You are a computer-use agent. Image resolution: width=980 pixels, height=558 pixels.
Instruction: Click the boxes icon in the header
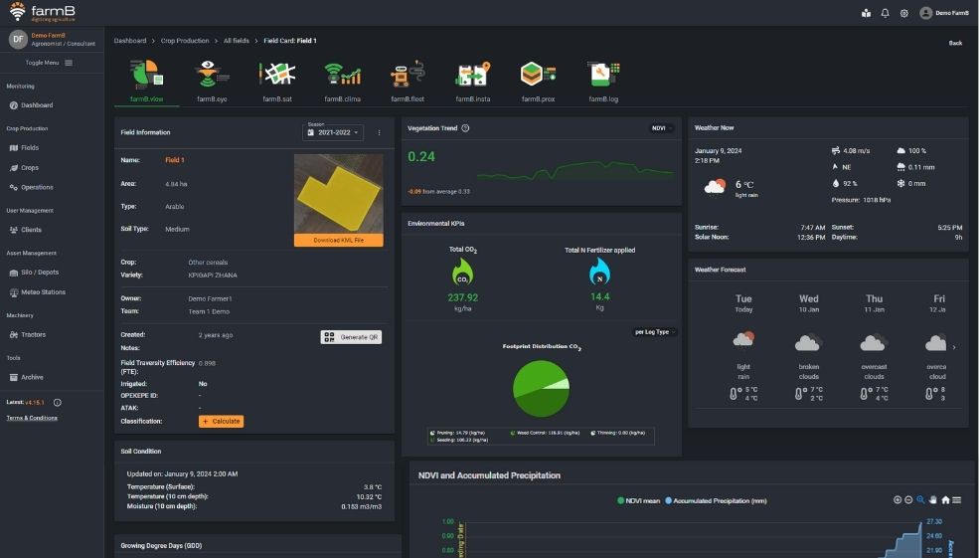click(866, 13)
